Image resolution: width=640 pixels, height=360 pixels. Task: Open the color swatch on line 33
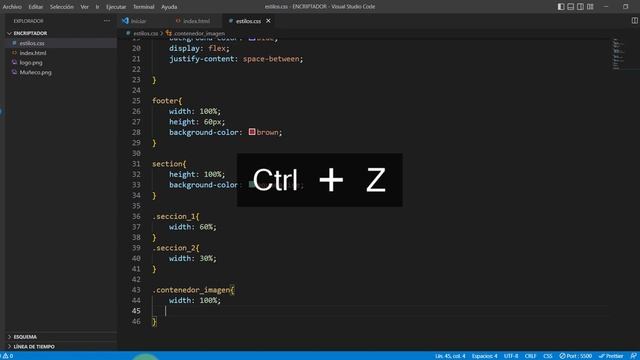click(252, 184)
